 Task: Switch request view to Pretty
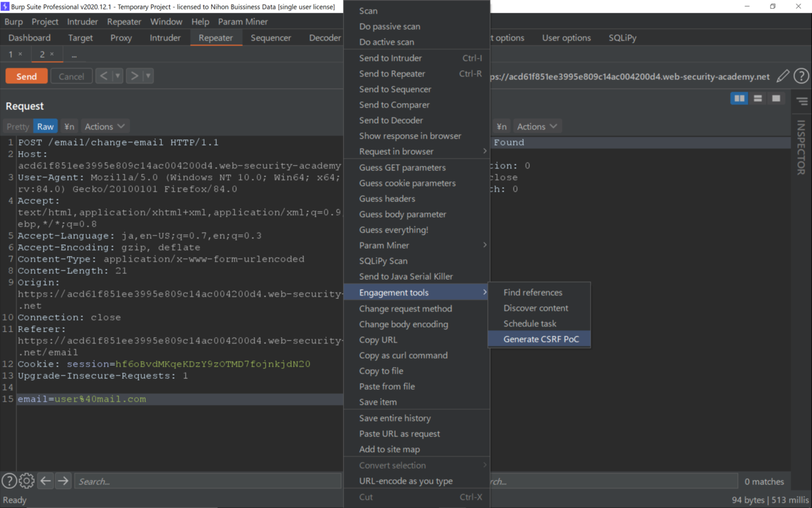[x=18, y=127]
